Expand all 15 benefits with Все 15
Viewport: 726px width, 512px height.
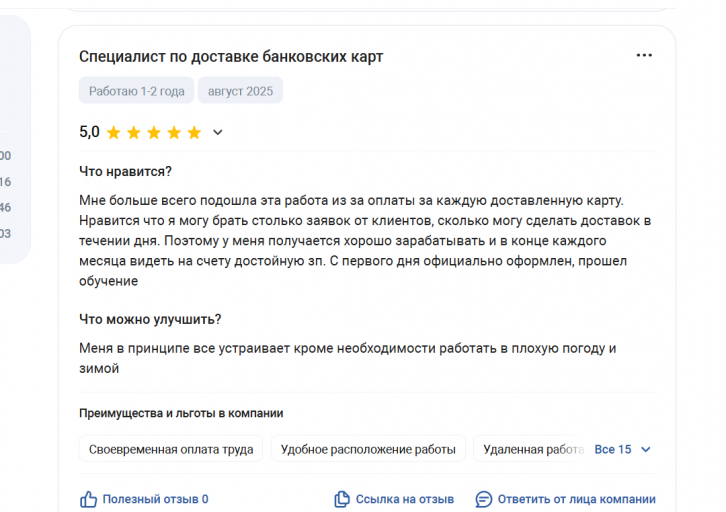[x=613, y=450]
